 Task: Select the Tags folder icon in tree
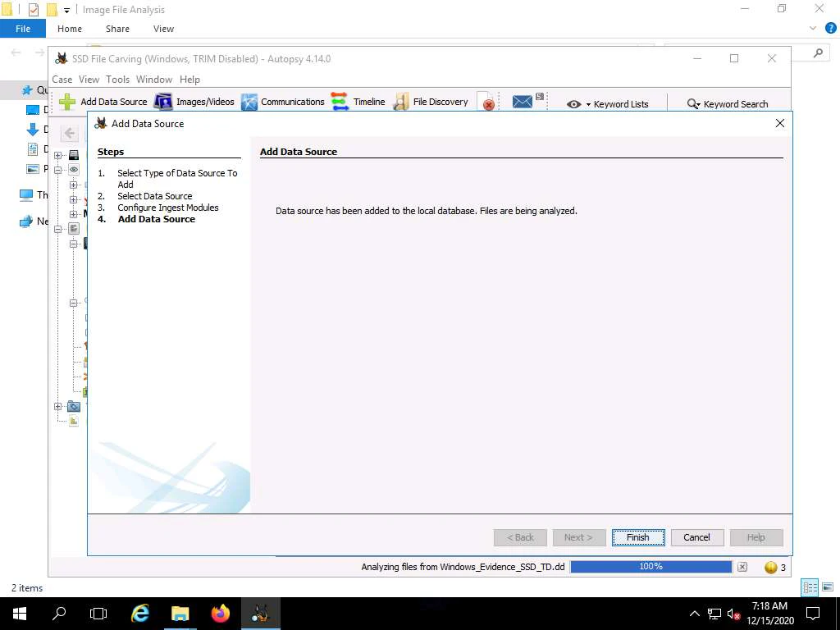coord(74,407)
